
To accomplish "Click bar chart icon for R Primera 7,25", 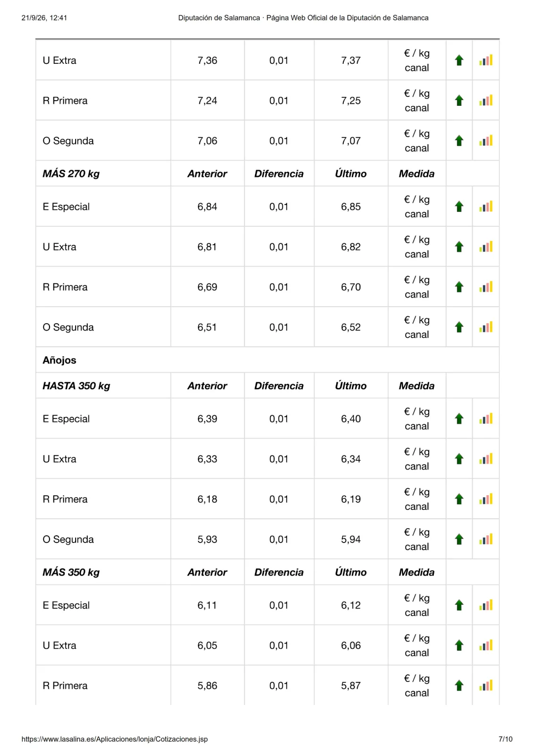I will tap(486, 100).
